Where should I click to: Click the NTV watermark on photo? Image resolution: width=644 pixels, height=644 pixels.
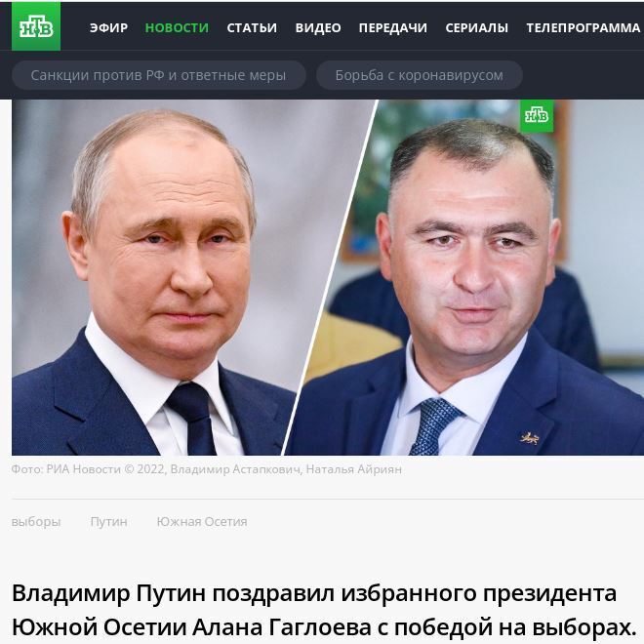tap(537, 116)
